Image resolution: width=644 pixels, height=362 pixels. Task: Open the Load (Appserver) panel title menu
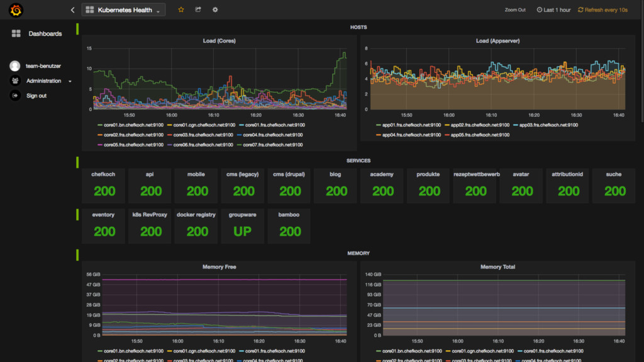498,41
